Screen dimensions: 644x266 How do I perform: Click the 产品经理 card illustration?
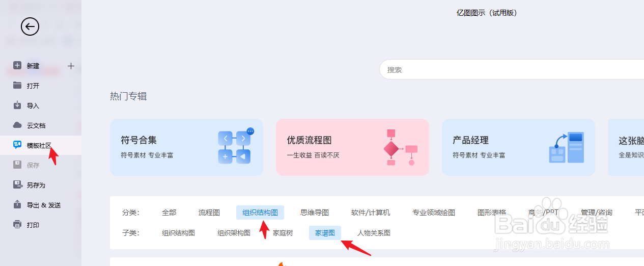click(566, 147)
